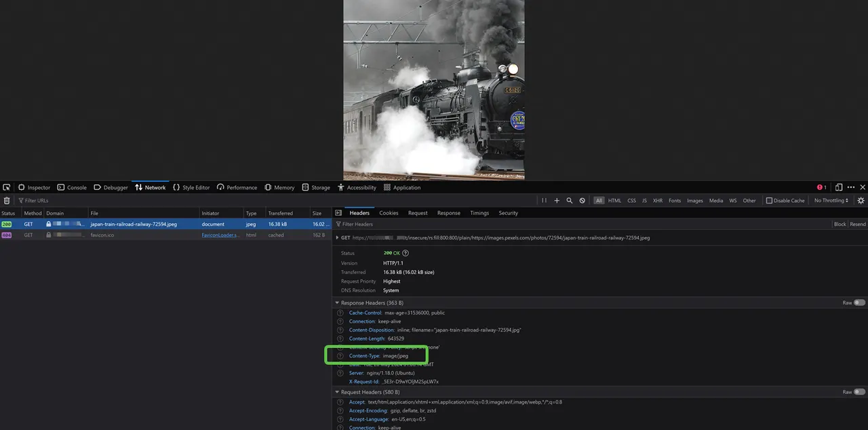Toggle Raw for Response Headers

(x=859, y=302)
